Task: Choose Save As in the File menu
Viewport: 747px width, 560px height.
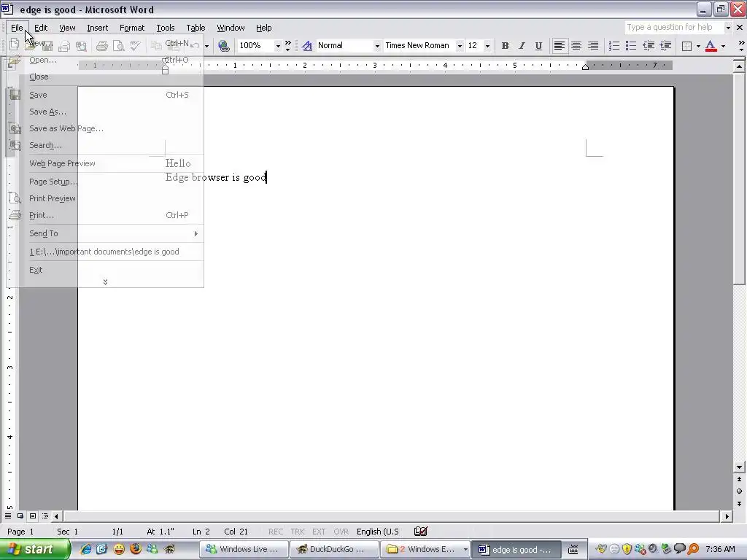Action: [105, 112]
